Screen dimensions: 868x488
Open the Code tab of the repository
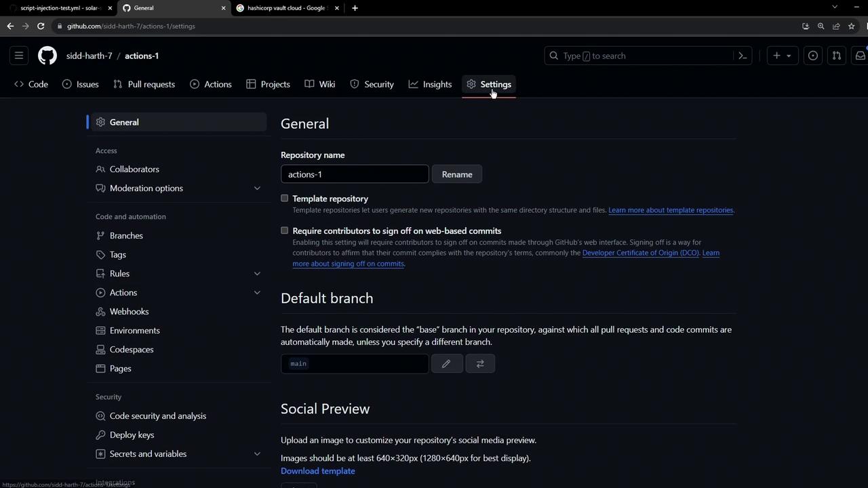(31, 84)
